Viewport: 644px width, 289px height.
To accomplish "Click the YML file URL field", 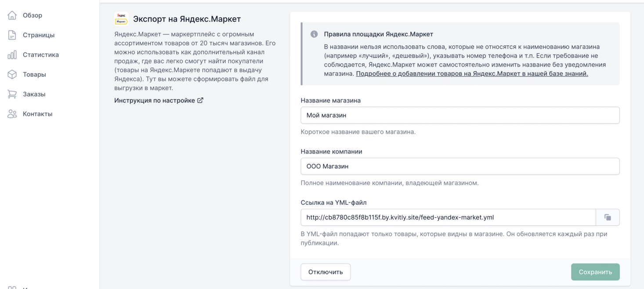I will pos(448,217).
